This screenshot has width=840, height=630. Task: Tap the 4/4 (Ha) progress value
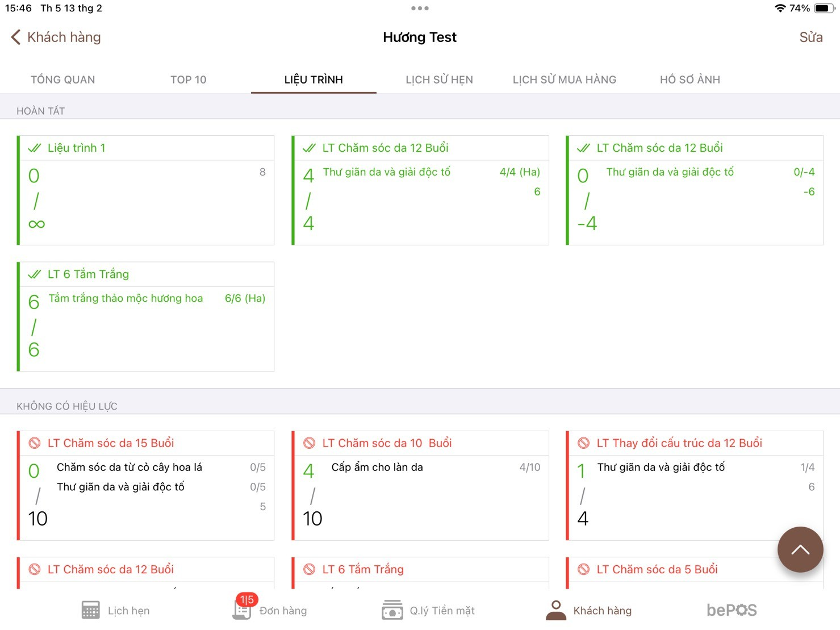[520, 172]
